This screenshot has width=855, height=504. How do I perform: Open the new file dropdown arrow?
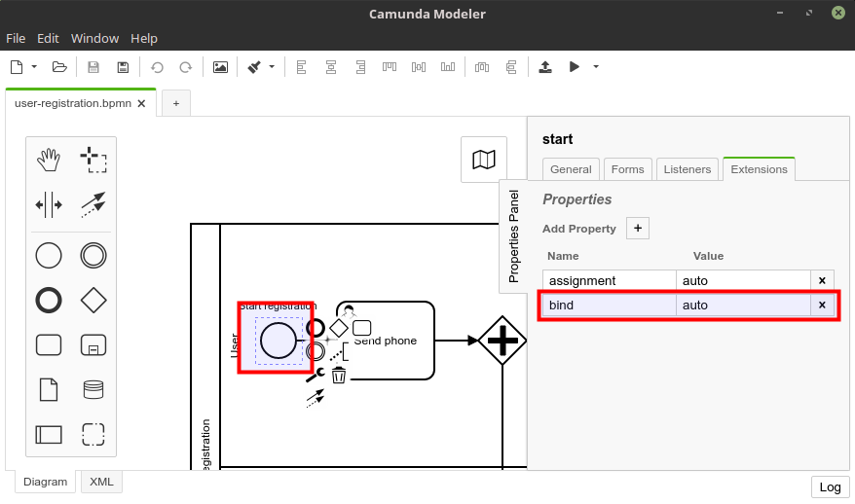pos(34,67)
